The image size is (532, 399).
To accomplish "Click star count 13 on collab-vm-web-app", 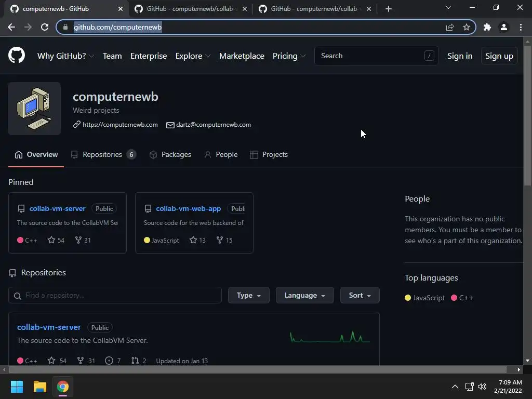I will (198, 240).
